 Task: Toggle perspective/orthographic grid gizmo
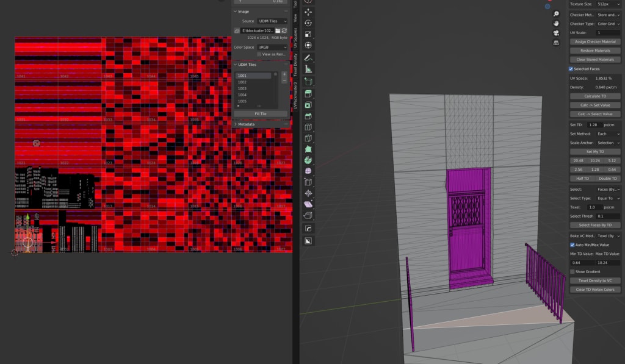point(556,43)
